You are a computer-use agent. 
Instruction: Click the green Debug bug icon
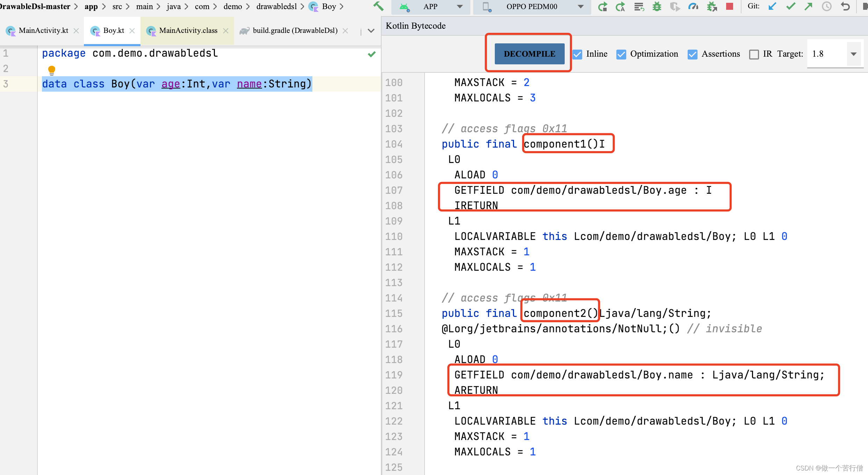pos(657,6)
